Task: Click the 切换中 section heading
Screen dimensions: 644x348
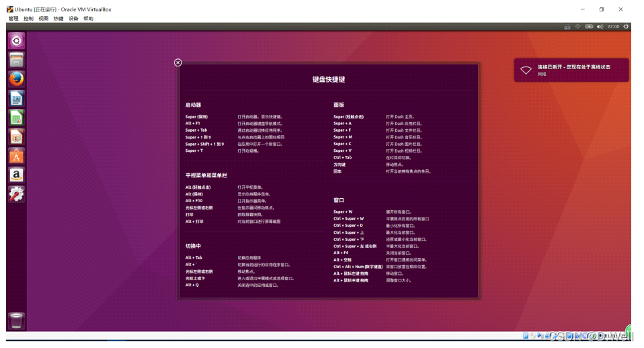Action: click(x=193, y=247)
